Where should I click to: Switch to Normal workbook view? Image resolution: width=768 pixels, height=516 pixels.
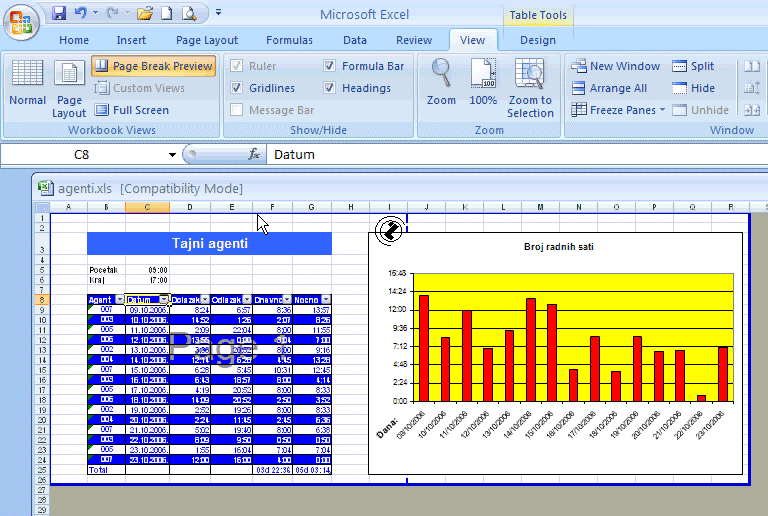tap(27, 82)
